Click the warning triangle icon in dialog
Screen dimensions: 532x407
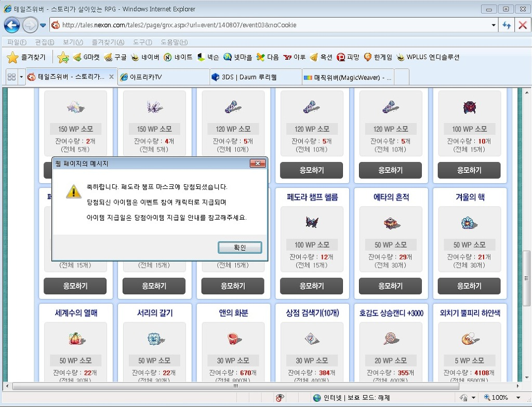73,191
